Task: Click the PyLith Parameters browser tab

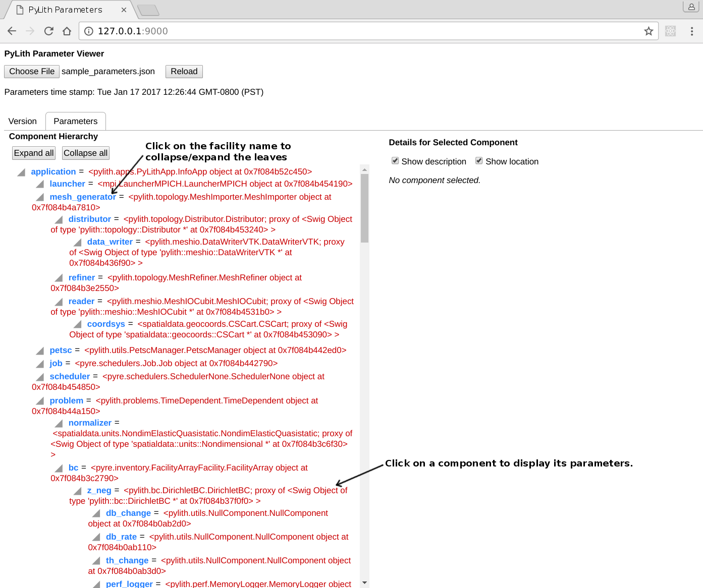Action: (70, 10)
